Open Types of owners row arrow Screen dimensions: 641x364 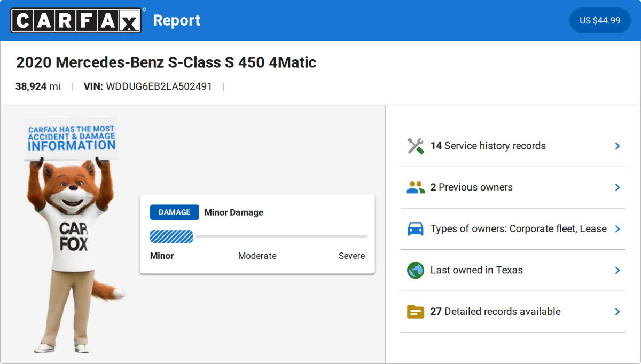tap(617, 229)
